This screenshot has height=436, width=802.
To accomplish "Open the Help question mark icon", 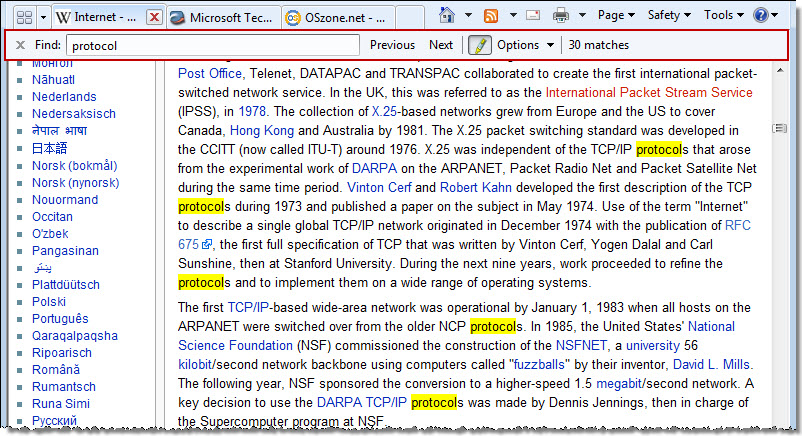I will click(x=761, y=15).
